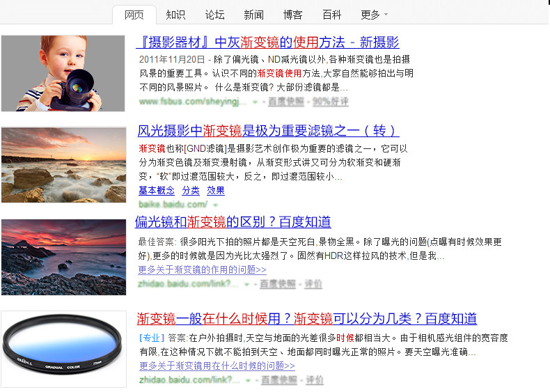
Task: Expand the 更多 dropdown menu
Action: [x=375, y=15]
